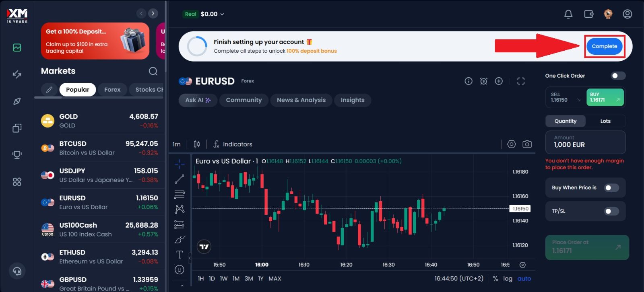Open the notifications bell
This screenshot has height=292, width=644.
point(568,14)
